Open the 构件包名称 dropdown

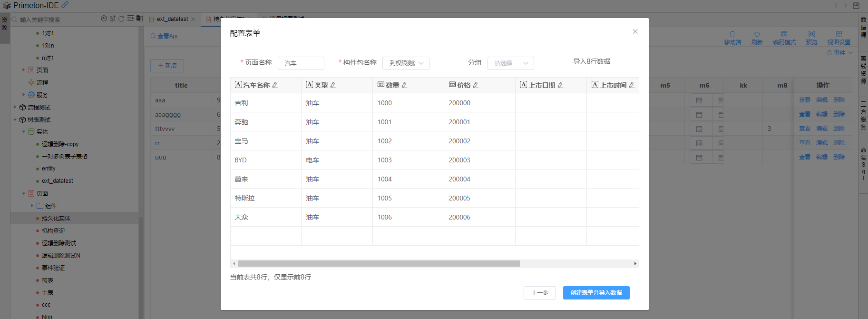[x=406, y=63]
